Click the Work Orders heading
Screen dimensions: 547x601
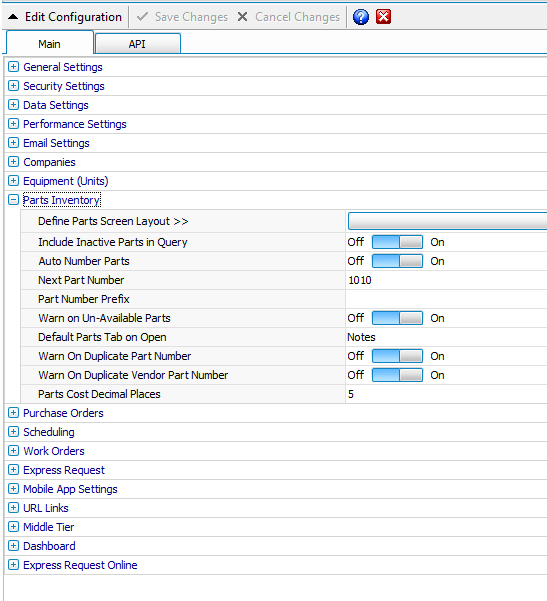click(x=54, y=451)
